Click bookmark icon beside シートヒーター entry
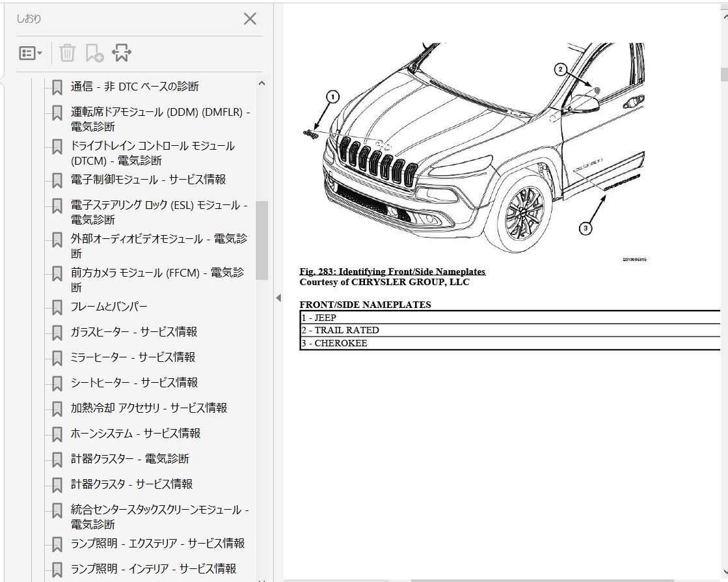Viewport: 728px width, 582px height. click(57, 383)
